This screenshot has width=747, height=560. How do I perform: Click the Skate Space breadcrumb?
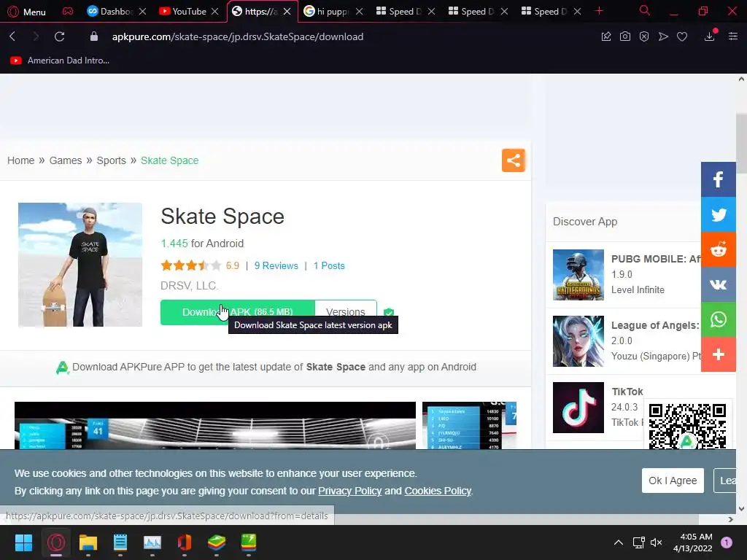[x=169, y=160]
